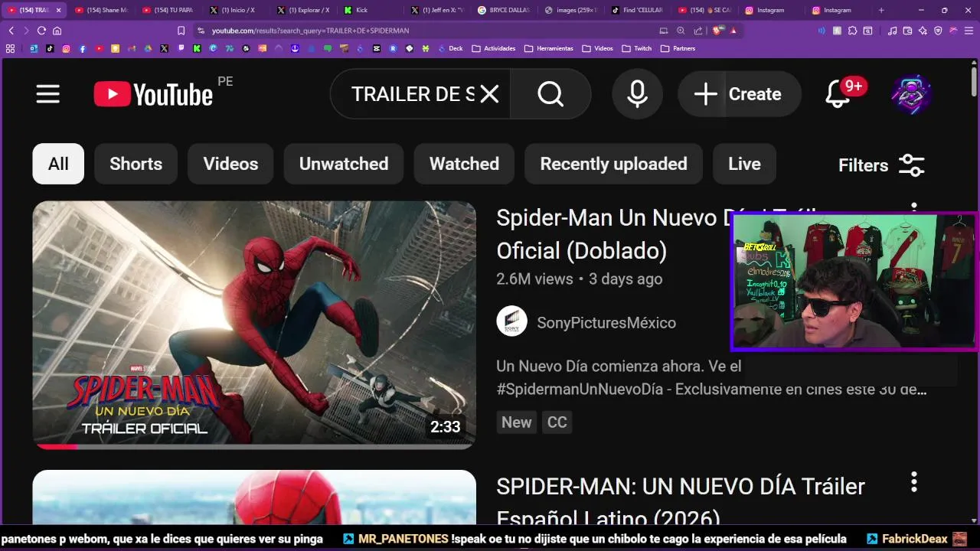
Task: Expand the Herramientas bookmark folder
Action: [549, 48]
